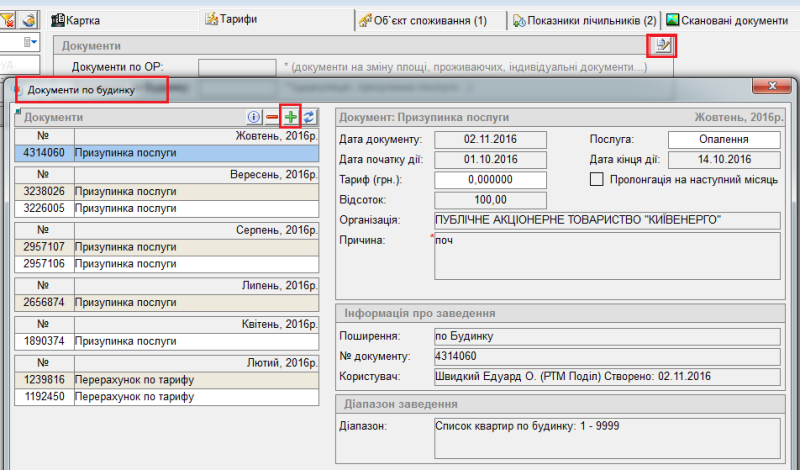Click the Тариф (грн.) input field
The width and height of the screenshot is (800, 470).
490,179
